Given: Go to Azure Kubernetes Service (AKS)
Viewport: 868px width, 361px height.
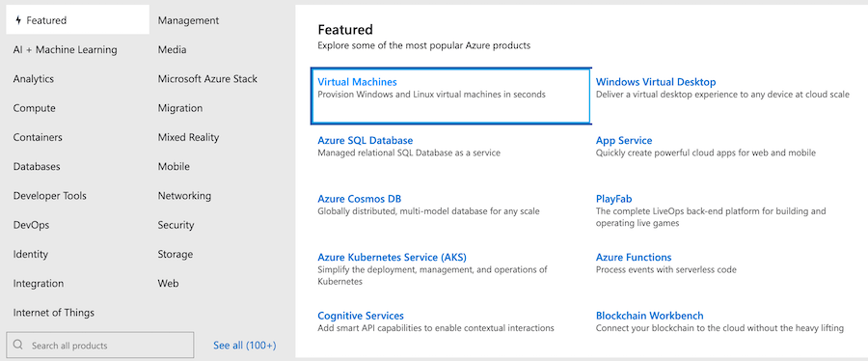Looking at the screenshot, I should click(392, 258).
